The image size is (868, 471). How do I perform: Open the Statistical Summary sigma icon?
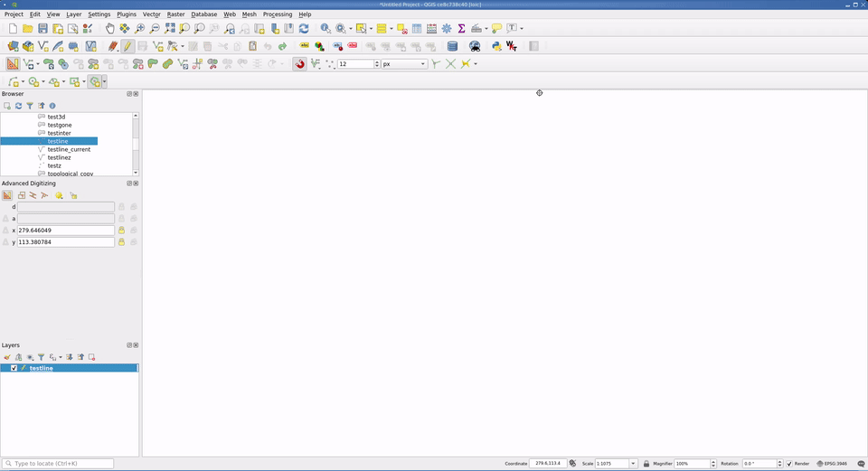(461, 29)
